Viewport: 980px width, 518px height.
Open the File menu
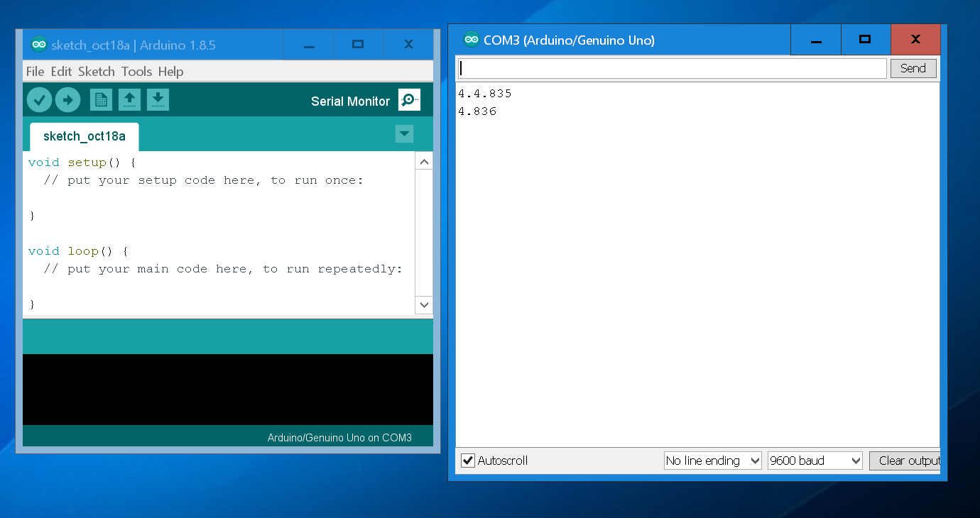tap(35, 72)
